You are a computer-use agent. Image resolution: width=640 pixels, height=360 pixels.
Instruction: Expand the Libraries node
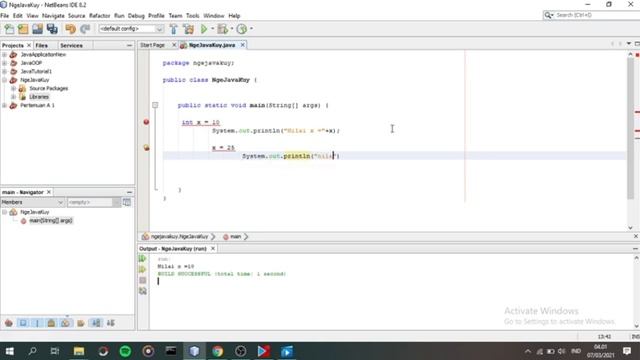tap(13, 97)
